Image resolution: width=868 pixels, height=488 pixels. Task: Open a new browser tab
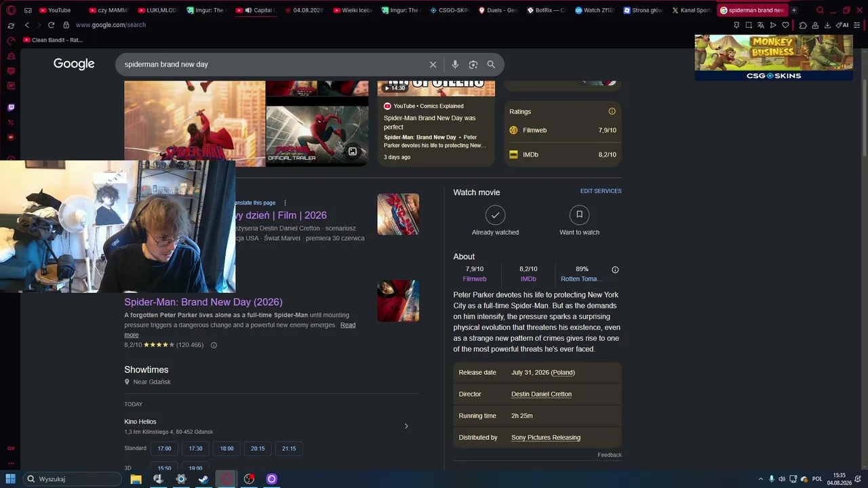click(x=794, y=10)
